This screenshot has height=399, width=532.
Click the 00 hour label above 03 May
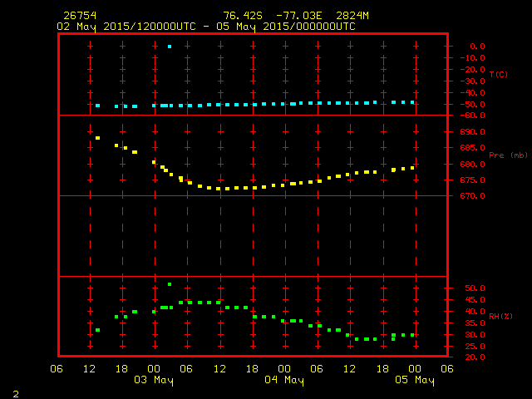pos(154,369)
